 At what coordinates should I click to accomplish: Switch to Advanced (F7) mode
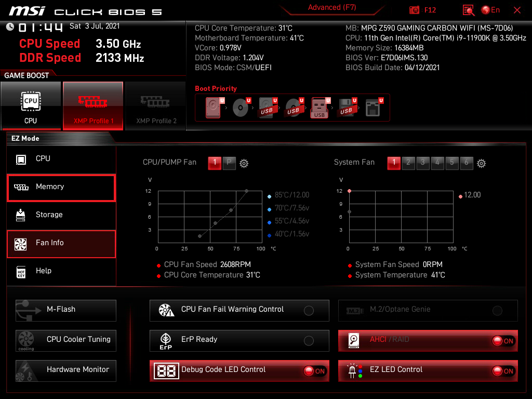point(332,7)
